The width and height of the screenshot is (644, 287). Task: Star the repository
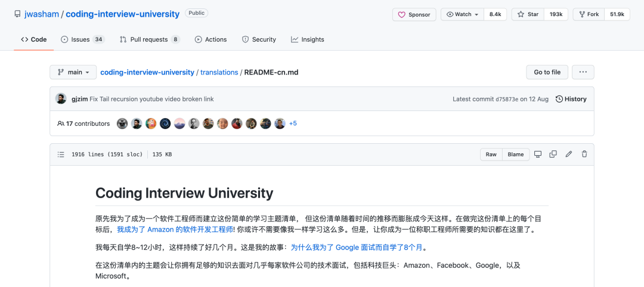pyautogui.click(x=528, y=14)
